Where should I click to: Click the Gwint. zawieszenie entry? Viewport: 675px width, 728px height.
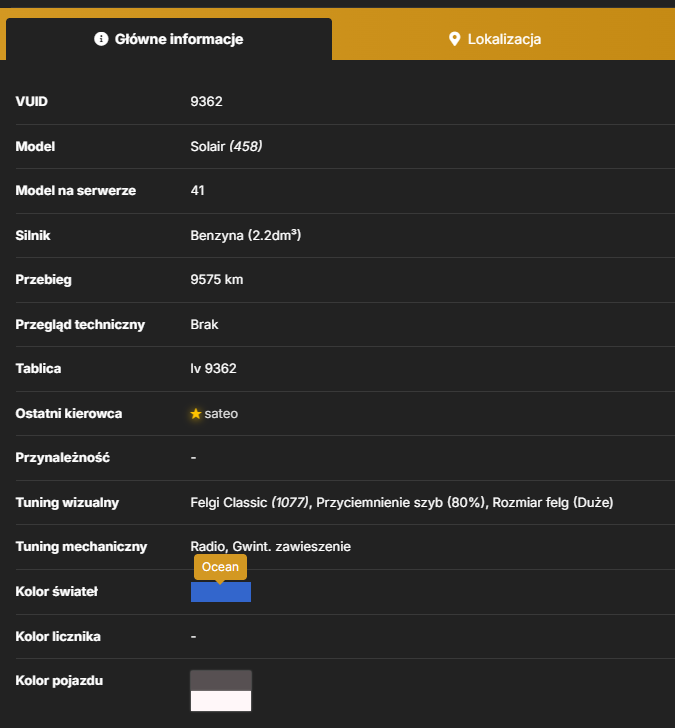(x=292, y=546)
